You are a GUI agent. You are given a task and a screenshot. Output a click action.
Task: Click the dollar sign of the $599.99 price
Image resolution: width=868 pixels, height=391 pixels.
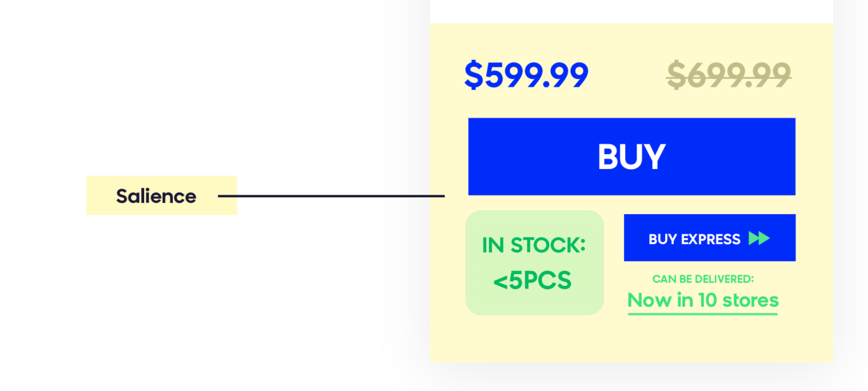(474, 75)
